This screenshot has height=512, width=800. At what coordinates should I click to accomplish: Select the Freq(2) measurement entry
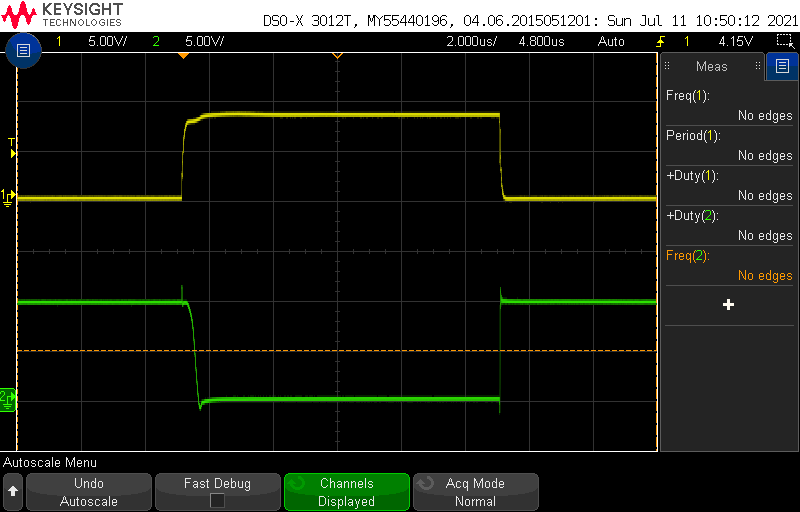point(728,265)
